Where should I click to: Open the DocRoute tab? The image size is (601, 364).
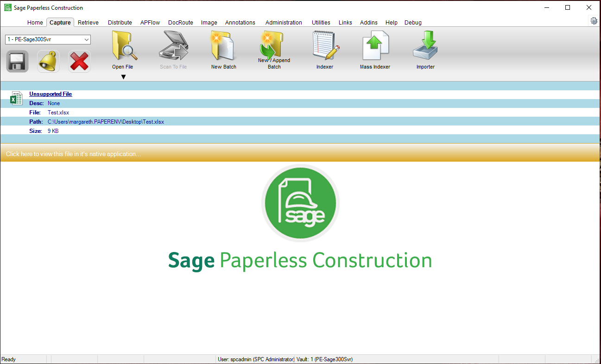click(181, 22)
